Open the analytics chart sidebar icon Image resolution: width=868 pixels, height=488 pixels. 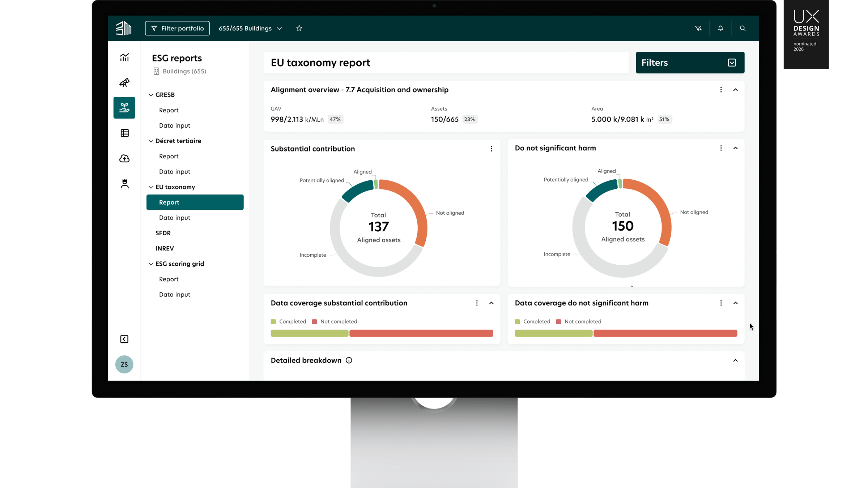coord(124,57)
